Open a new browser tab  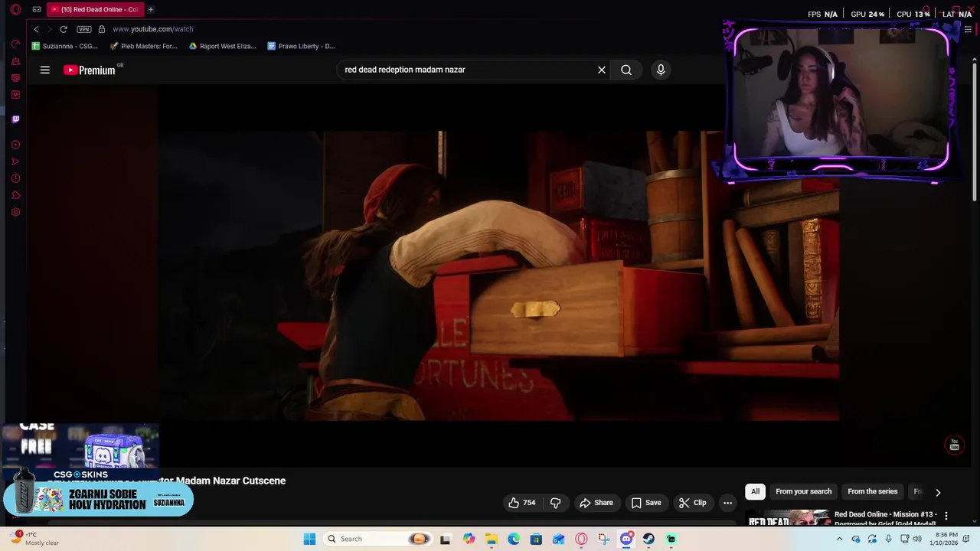pos(151,9)
